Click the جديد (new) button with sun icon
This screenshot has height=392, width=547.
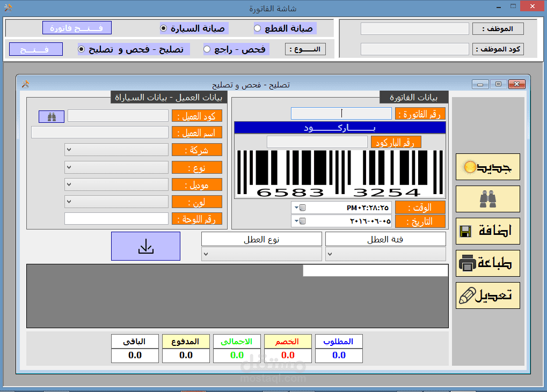point(488,167)
